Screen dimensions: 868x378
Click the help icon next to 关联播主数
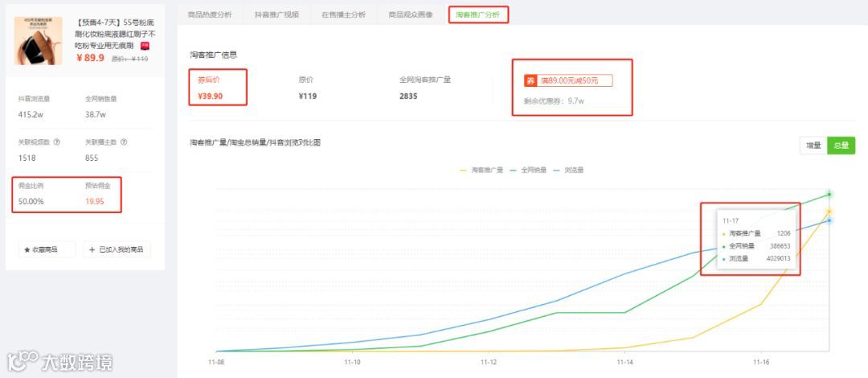tap(124, 142)
